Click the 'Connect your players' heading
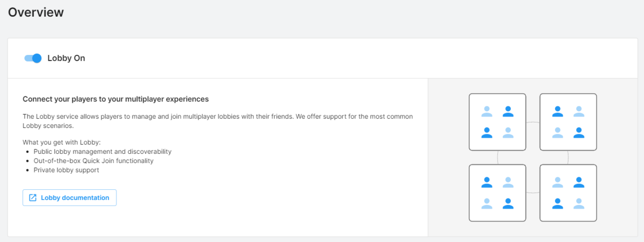 [x=115, y=99]
